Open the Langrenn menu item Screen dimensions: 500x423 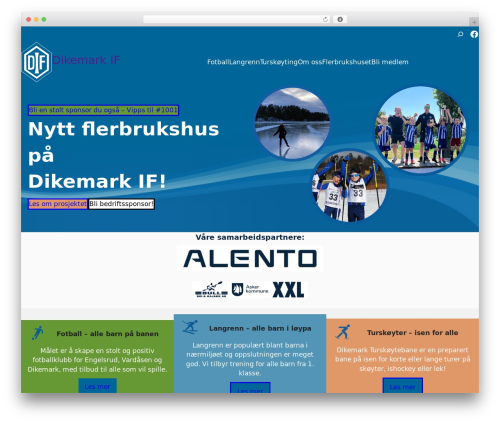244,62
